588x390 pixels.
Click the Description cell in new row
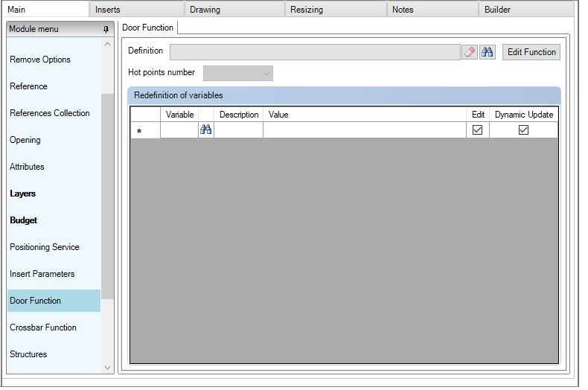(x=238, y=130)
